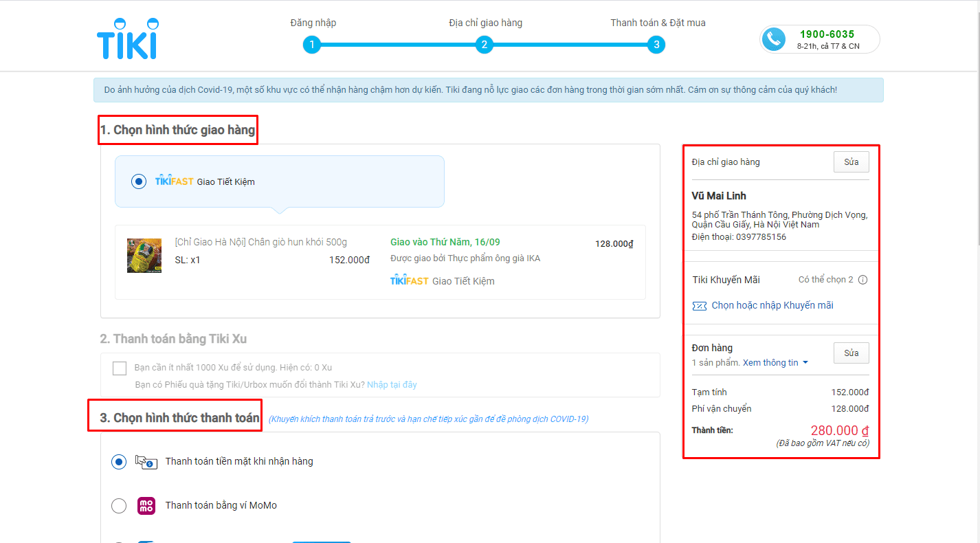The height and width of the screenshot is (543, 980).
Task: Click the cash payment icon
Action: coord(146,462)
